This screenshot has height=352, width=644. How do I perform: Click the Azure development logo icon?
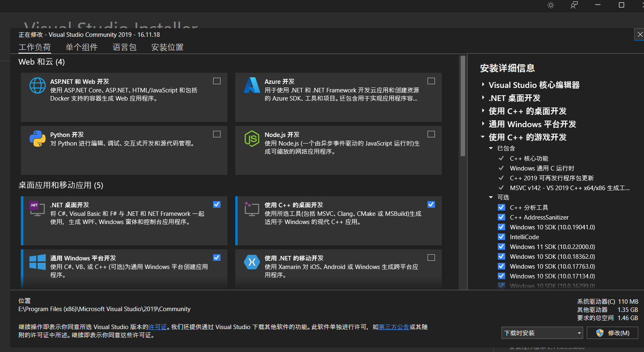[x=252, y=85]
